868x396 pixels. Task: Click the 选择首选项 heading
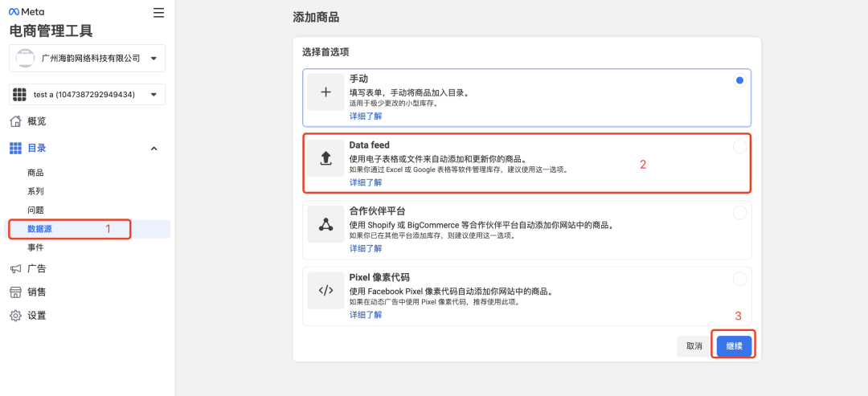(325, 52)
